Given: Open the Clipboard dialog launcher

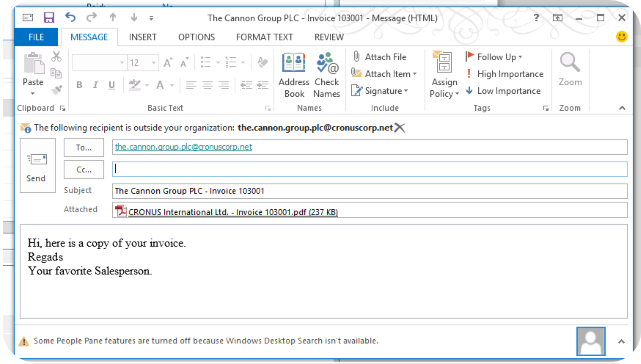Looking at the screenshot, I should click(63, 108).
